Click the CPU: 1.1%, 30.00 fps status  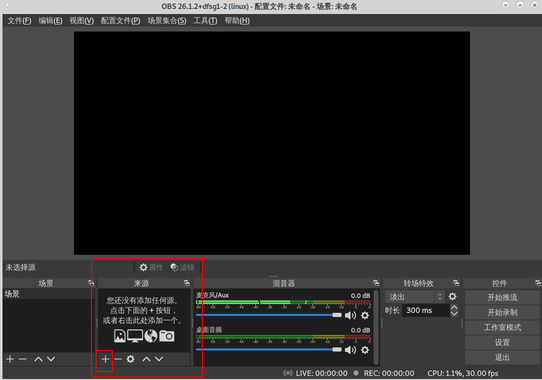[463, 373]
